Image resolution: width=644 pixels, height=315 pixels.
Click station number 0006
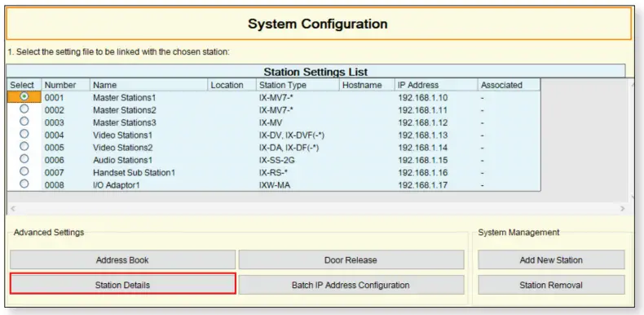55,160
